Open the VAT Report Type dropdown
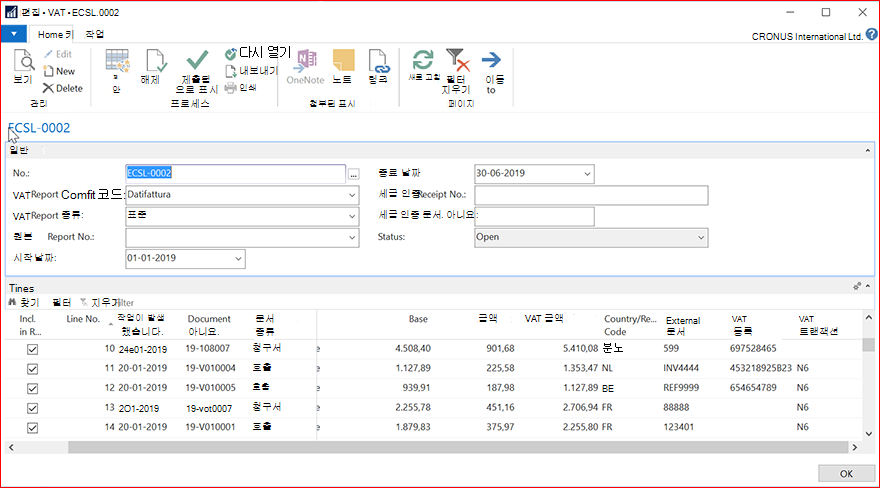Image resolution: width=880 pixels, height=488 pixels. click(352, 216)
